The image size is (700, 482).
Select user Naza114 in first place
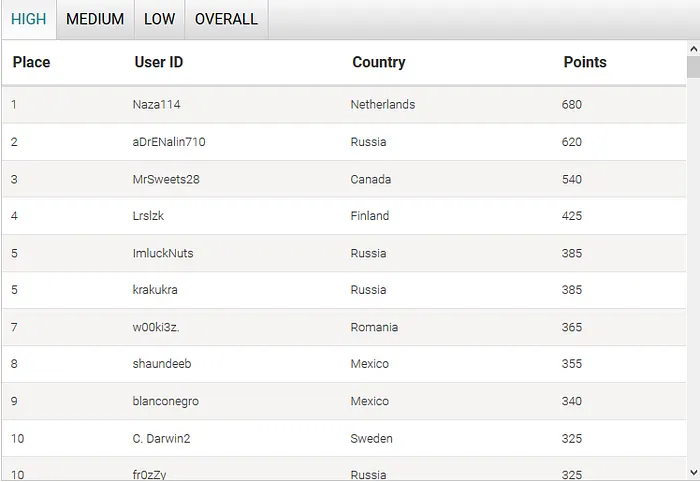point(156,104)
